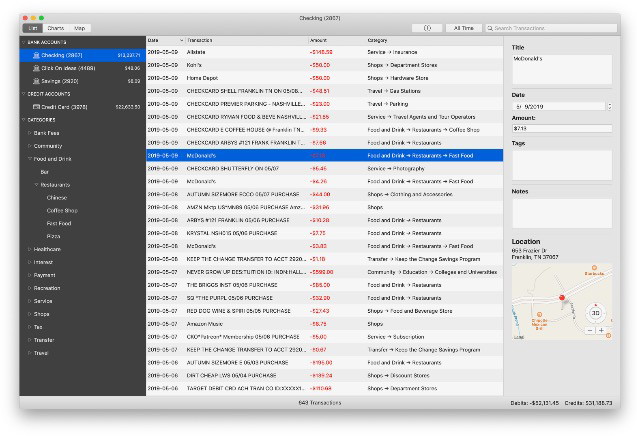Collapse the Food and Drink category
Screen dimensions: 637x436
point(29,158)
